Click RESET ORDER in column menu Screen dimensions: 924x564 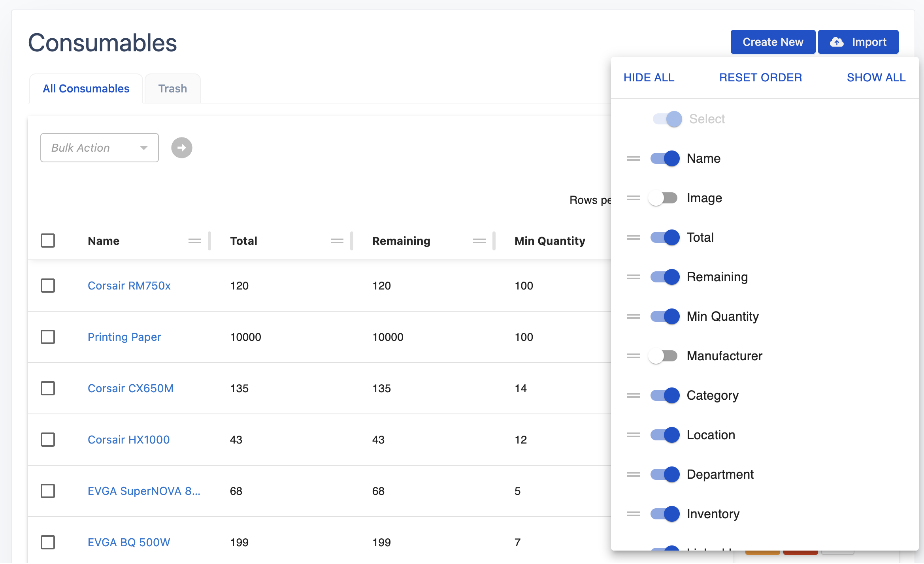[x=761, y=77]
